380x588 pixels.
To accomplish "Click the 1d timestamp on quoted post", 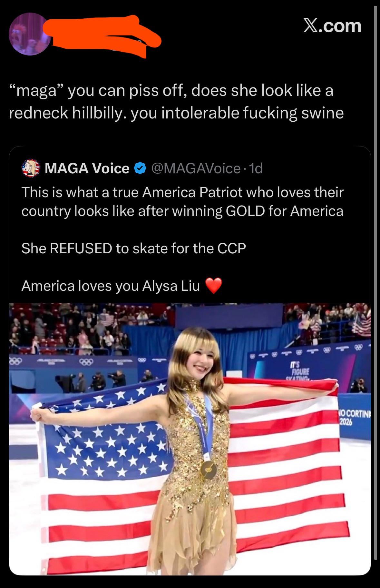I will tap(256, 168).
